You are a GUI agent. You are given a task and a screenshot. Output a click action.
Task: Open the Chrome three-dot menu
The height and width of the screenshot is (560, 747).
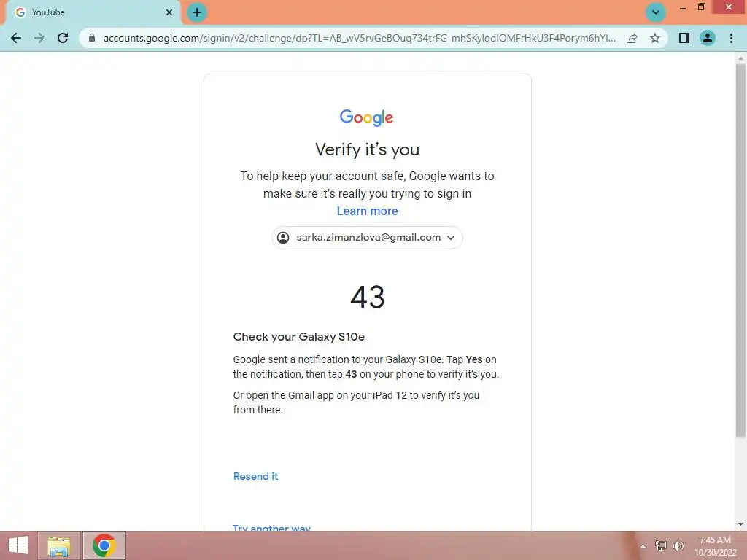pos(731,38)
